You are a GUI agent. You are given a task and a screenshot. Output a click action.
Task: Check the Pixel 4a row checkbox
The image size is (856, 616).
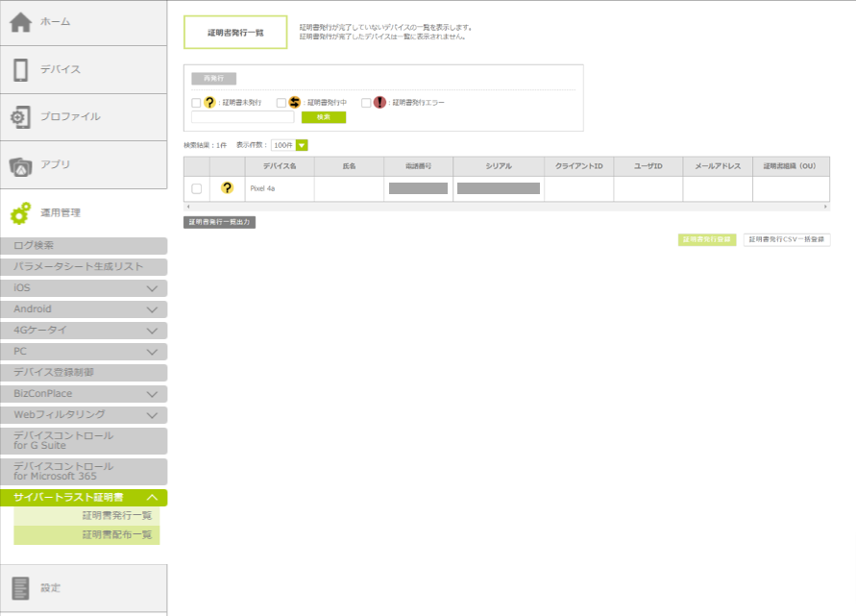(x=196, y=188)
